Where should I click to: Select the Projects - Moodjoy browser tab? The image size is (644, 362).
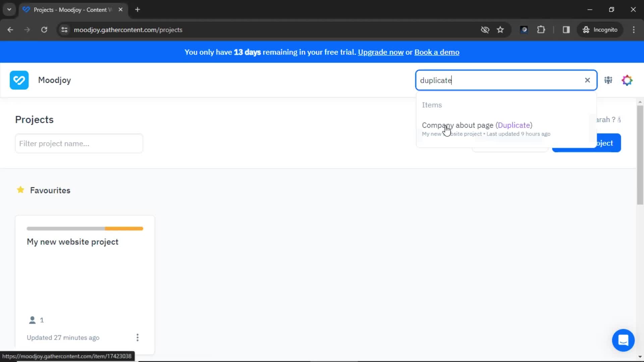point(73,10)
